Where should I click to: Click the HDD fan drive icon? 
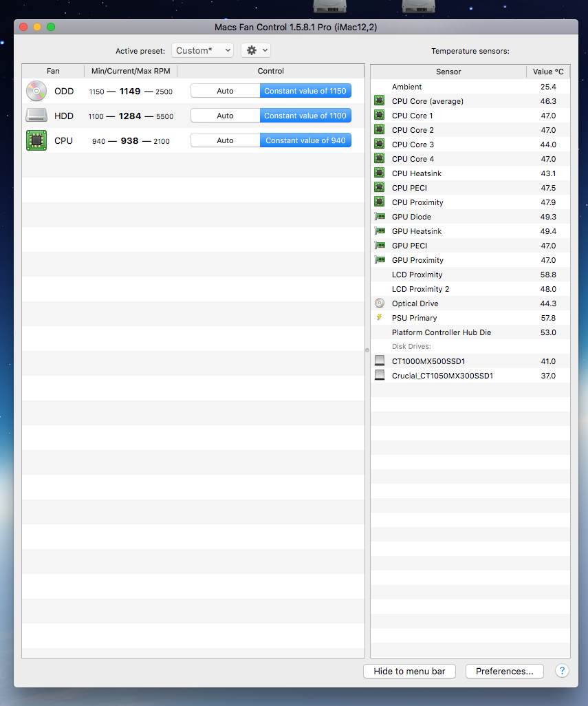click(36, 116)
